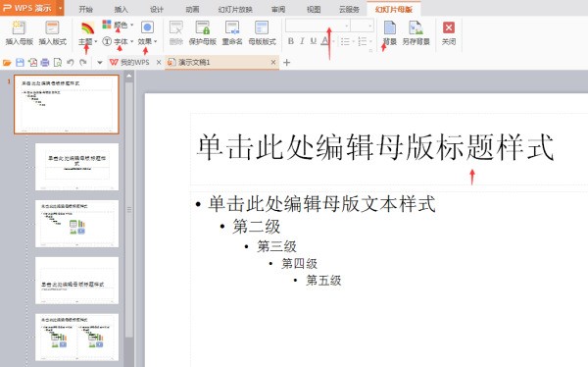Image resolution: width=588 pixels, height=367 pixels.
Task: Open the WPS 演示 application menu arrow
Action: click(x=60, y=8)
